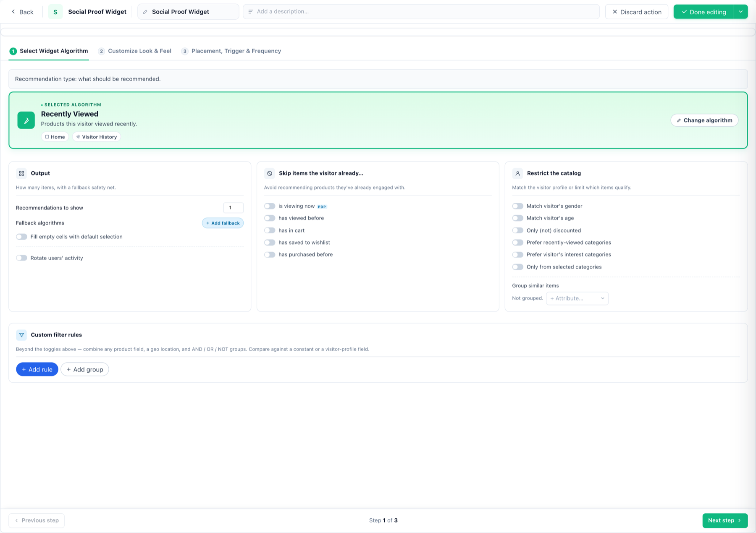The height and width of the screenshot is (533, 756).
Task: Click the Fallback algorithms label
Action: (40, 223)
